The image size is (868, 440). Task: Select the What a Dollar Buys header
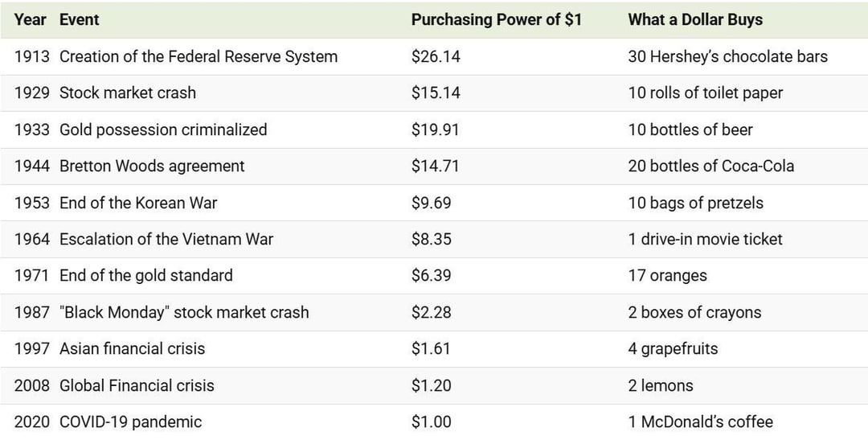tap(695, 20)
